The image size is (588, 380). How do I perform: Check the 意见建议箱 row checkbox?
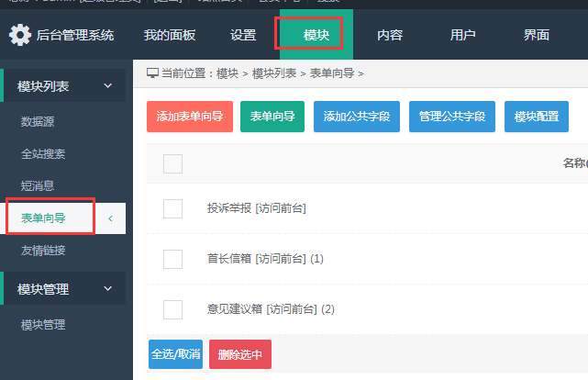click(172, 309)
